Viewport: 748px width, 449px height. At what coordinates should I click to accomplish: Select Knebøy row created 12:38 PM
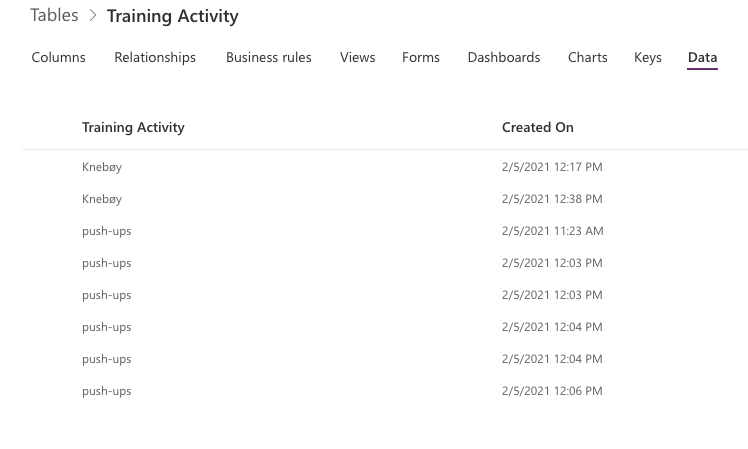click(x=385, y=199)
